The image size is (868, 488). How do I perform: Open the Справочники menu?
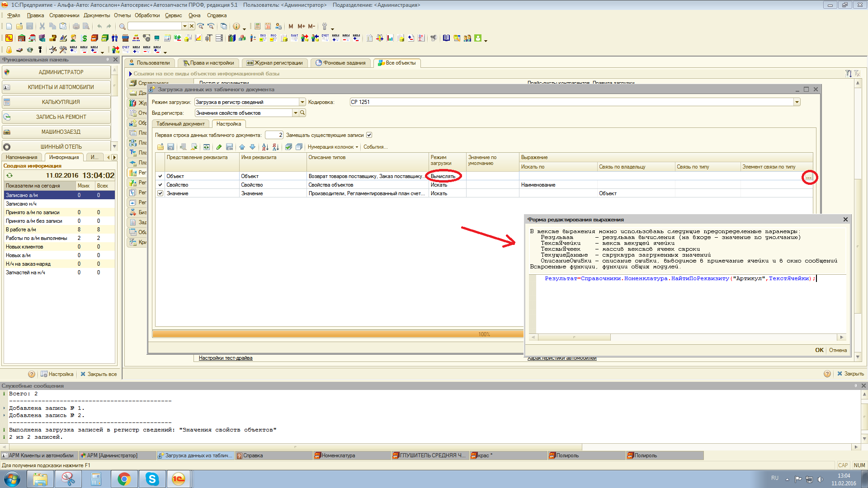(64, 15)
